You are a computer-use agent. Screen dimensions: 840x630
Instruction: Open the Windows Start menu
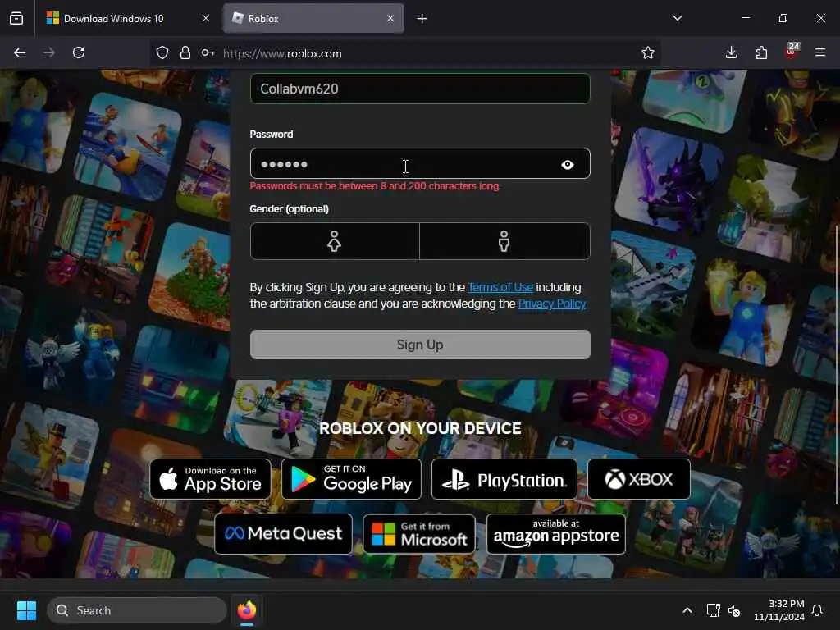click(x=26, y=610)
